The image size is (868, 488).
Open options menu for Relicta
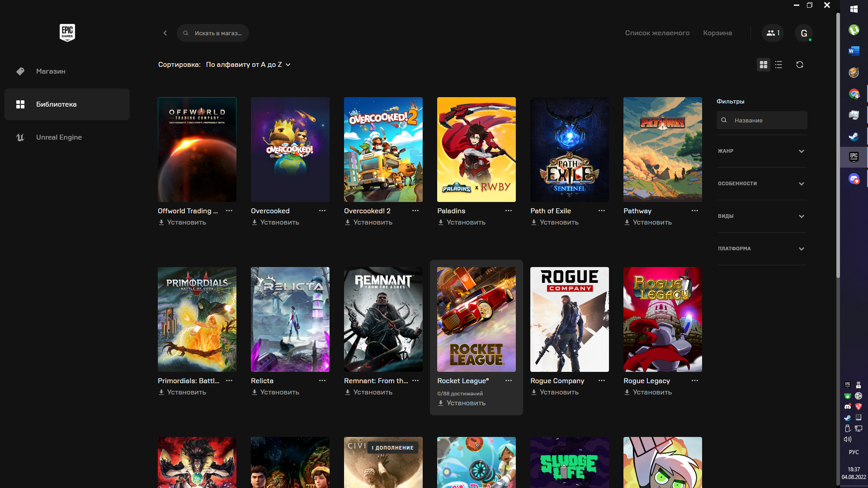click(322, 381)
